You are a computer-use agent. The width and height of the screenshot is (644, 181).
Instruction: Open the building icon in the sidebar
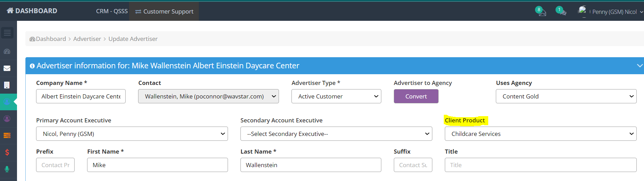click(x=7, y=85)
